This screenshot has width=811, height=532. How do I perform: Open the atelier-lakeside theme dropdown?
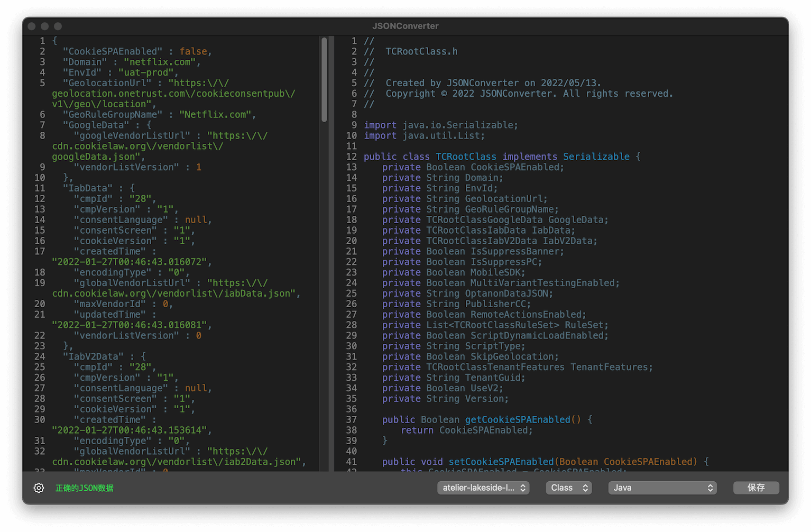[483, 488]
